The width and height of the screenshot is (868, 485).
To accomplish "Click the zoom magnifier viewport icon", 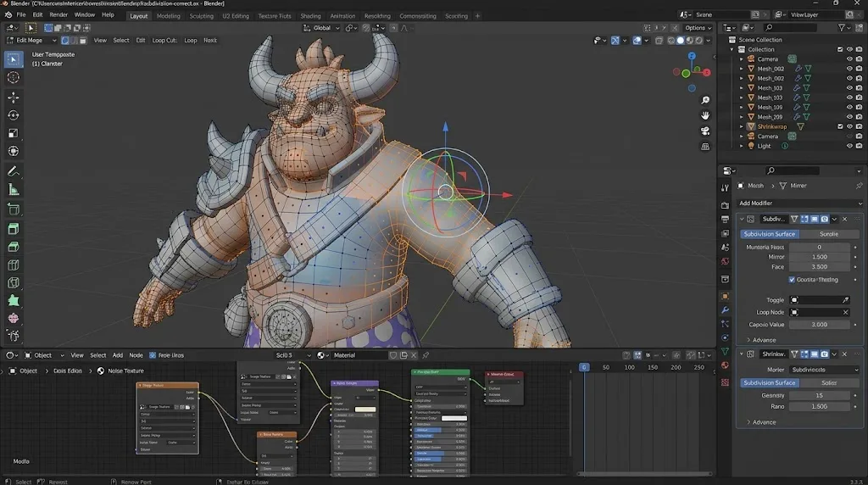I will 705,100.
